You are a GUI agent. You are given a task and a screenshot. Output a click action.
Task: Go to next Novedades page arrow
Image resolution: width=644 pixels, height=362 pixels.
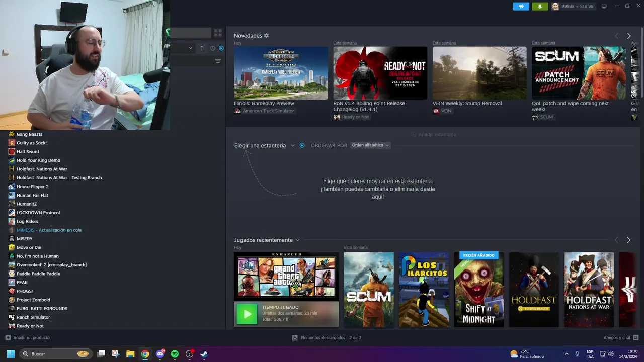[x=628, y=36]
